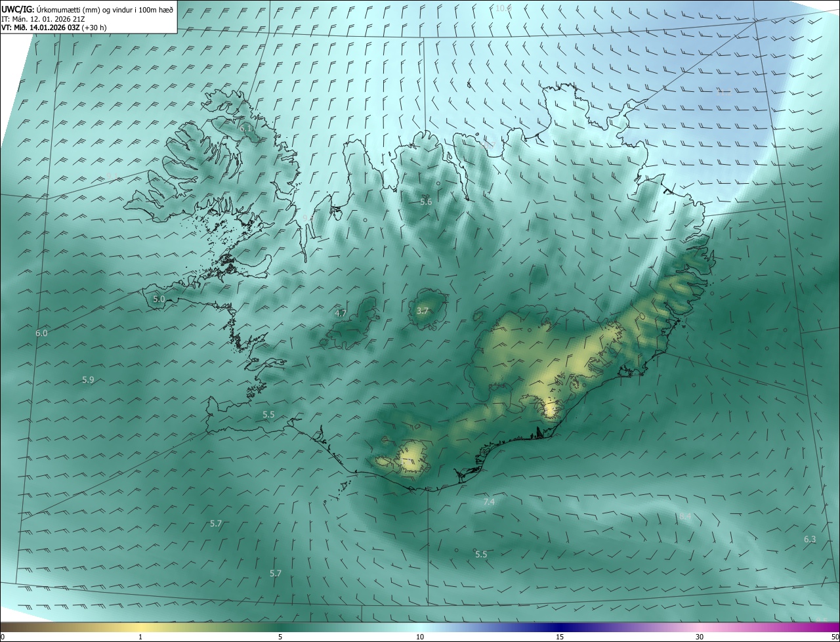Click the 6.1 value label on the map

pos(245,128)
